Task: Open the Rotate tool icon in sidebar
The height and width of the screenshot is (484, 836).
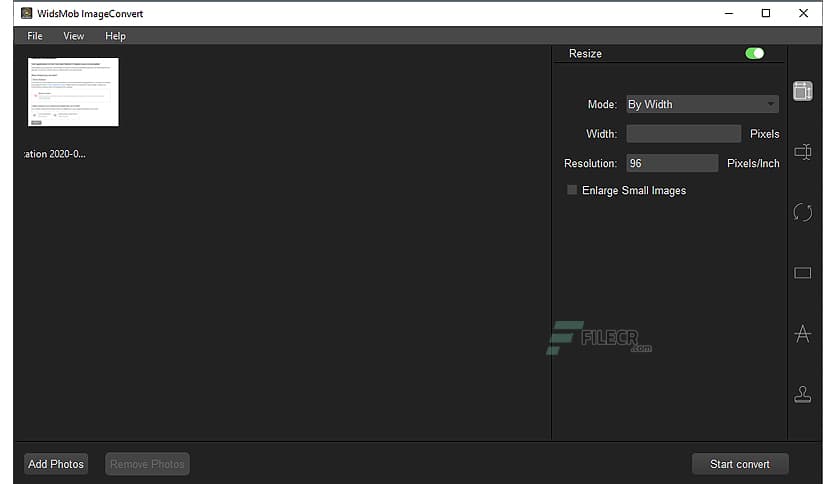Action: [802, 213]
